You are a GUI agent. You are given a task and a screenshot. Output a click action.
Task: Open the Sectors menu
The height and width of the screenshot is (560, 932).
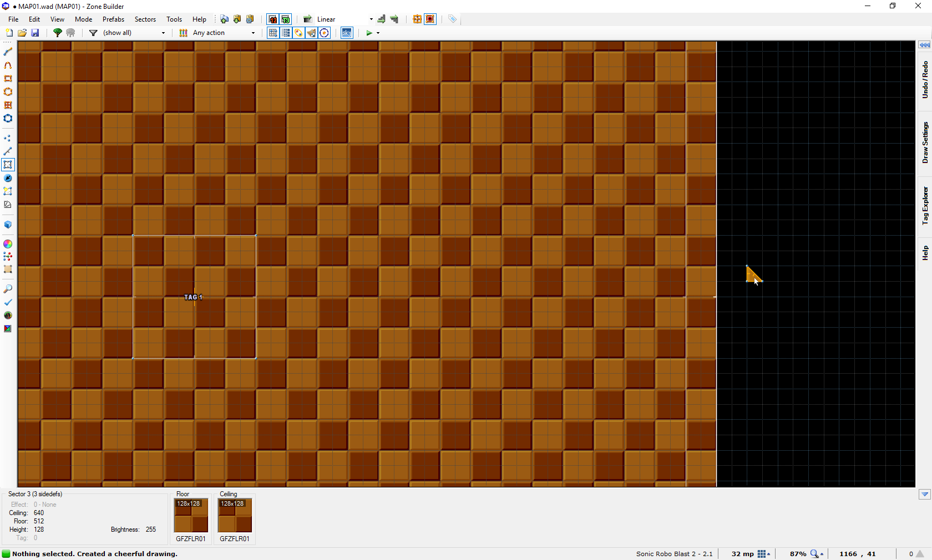[145, 19]
